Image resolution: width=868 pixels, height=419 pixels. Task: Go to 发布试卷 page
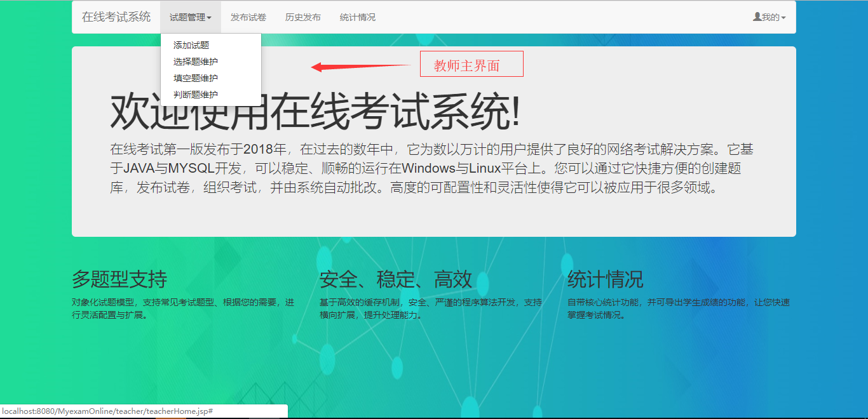[x=248, y=17]
